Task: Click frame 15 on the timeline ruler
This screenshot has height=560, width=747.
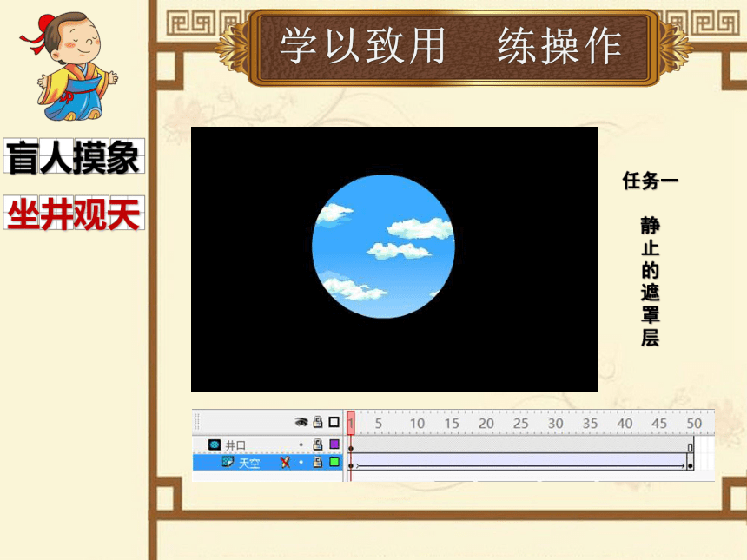Action: (x=452, y=424)
